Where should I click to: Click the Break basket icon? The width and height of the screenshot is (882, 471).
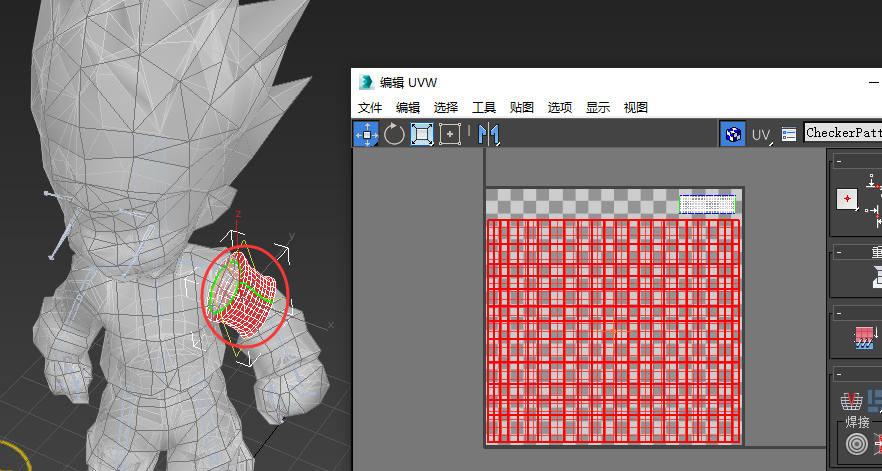click(x=852, y=401)
